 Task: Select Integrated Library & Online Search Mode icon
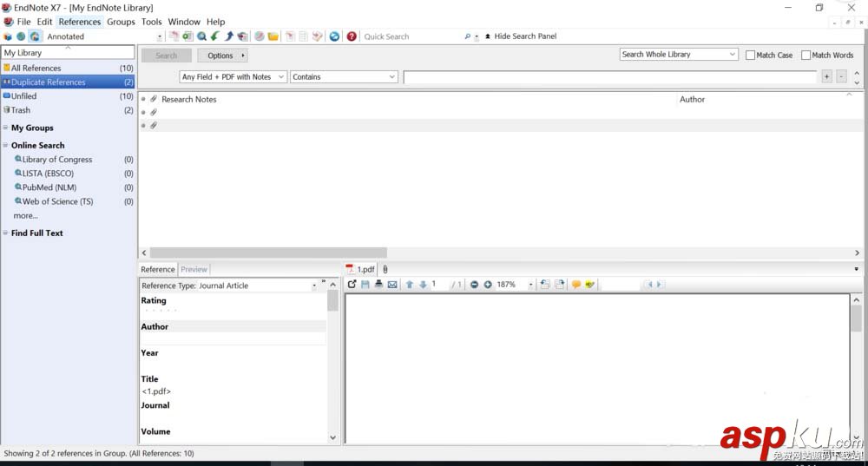35,36
